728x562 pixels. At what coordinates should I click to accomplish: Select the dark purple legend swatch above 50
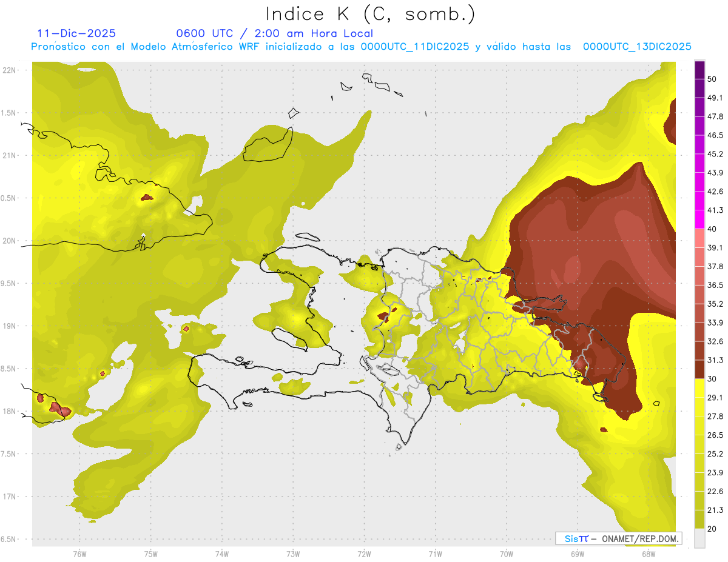coord(699,70)
